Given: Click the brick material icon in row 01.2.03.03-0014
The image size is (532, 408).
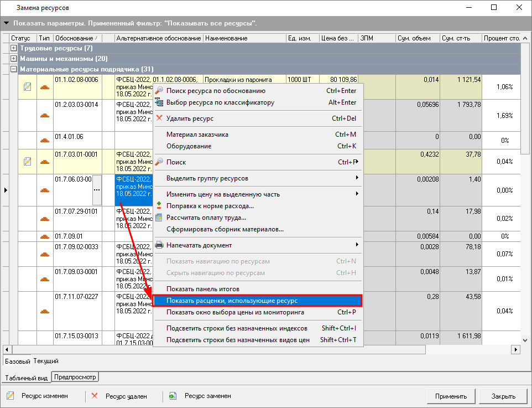Looking at the screenshot, I should point(45,116).
